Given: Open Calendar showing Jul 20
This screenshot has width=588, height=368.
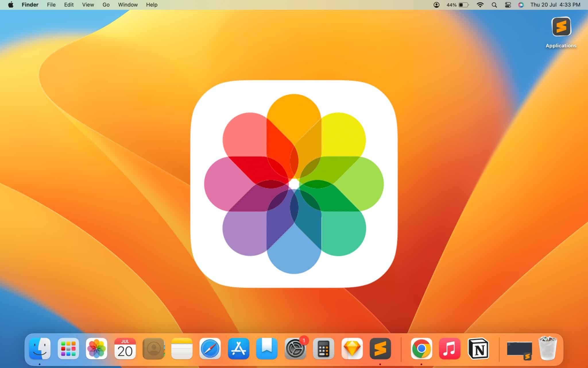Looking at the screenshot, I should click(125, 349).
